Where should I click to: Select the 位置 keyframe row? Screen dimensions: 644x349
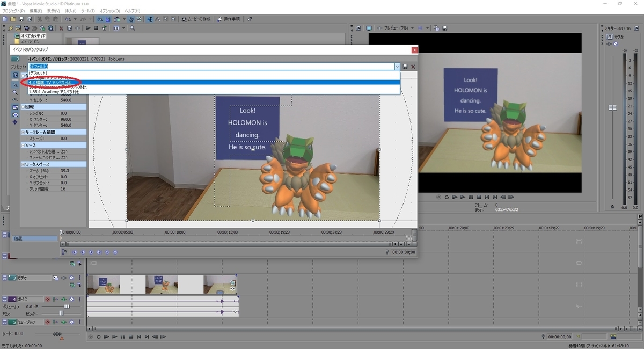tap(35, 238)
